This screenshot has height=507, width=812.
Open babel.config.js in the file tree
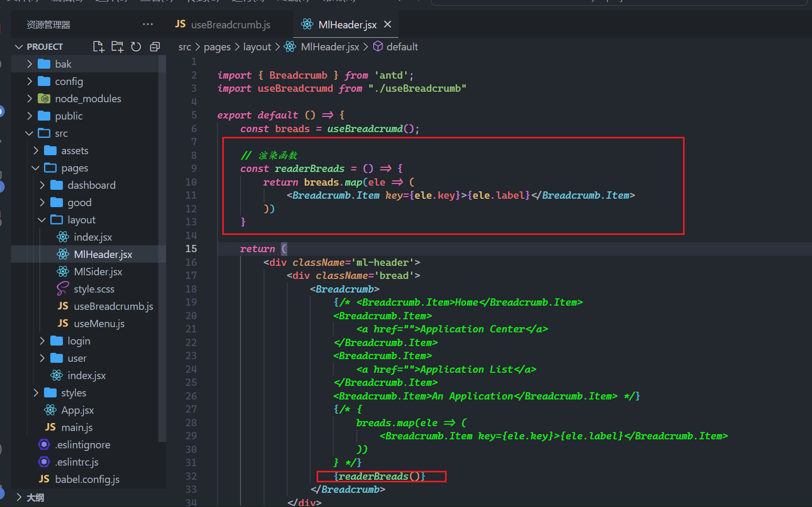click(87, 479)
